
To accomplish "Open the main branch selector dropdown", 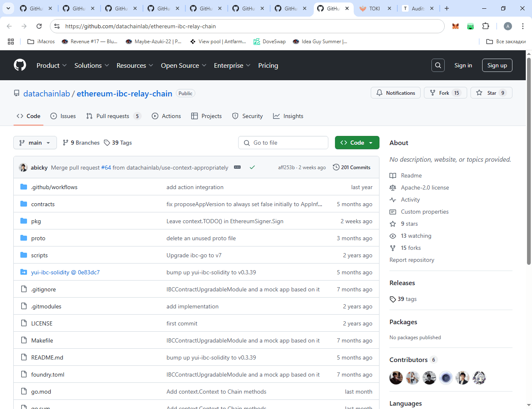I will pyautogui.click(x=35, y=143).
